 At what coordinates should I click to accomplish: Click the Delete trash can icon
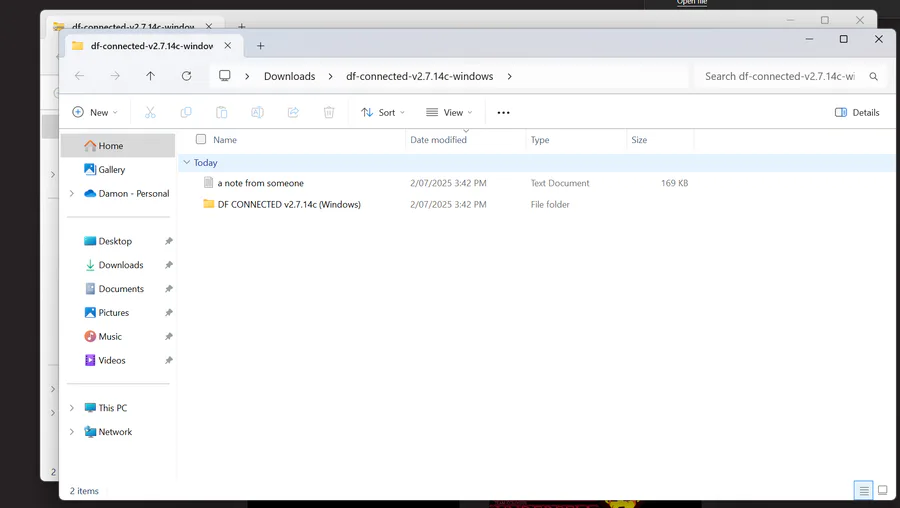point(329,113)
